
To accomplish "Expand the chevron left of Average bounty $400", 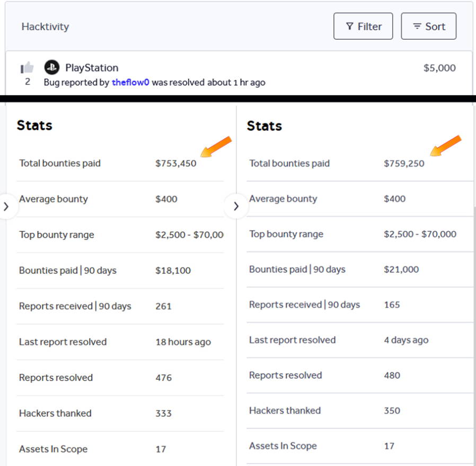I will click(6, 207).
